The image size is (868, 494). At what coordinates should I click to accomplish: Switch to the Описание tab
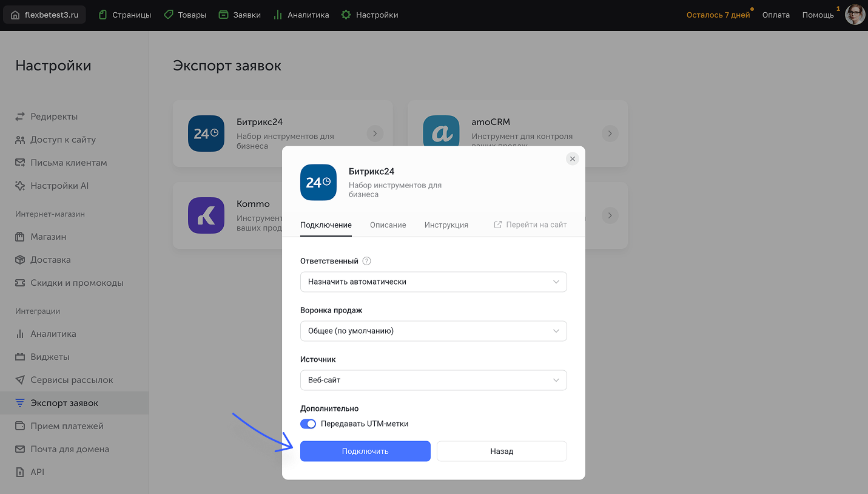pyautogui.click(x=388, y=225)
